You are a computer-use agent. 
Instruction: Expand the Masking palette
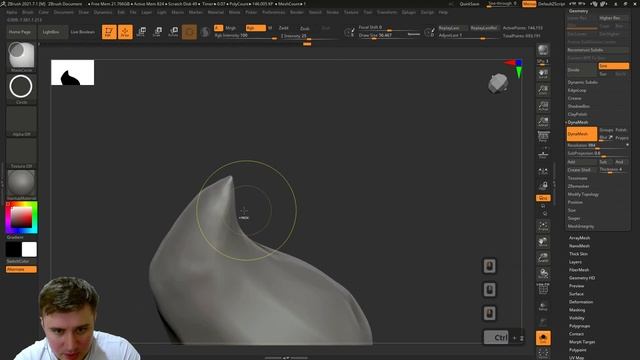pyautogui.click(x=577, y=310)
